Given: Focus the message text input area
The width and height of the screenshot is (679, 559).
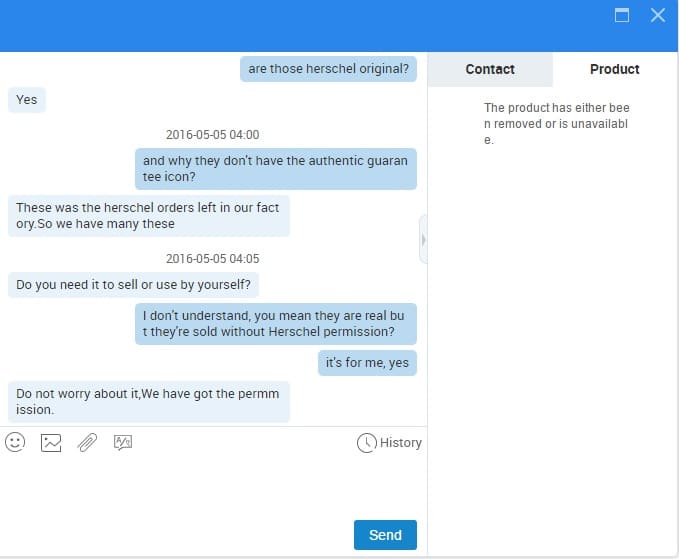Looking at the screenshot, I should click(x=213, y=487).
